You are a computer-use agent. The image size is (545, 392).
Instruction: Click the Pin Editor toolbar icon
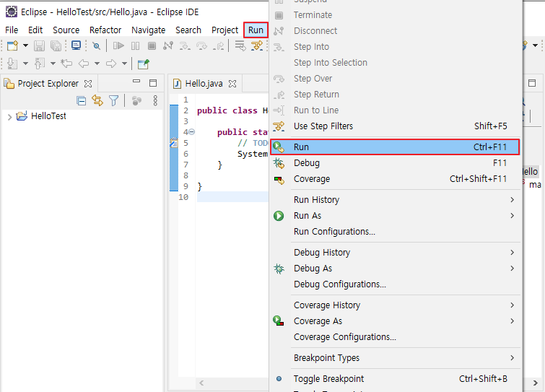click(x=143, y=64)
